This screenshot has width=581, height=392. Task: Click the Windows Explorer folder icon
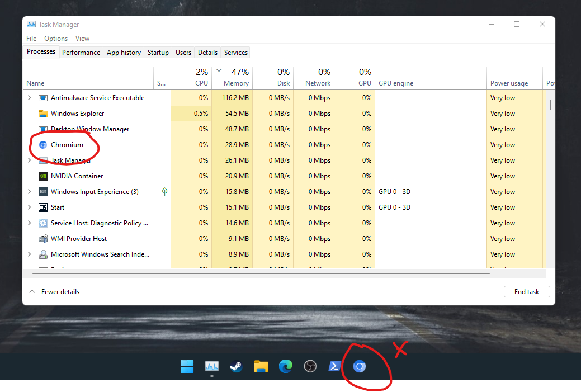43,114
